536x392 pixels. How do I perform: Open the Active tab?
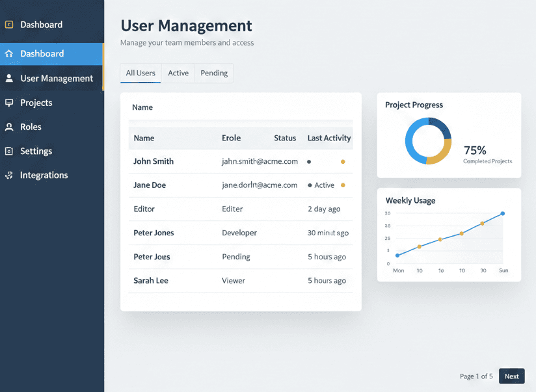click(x=178, y=73)
